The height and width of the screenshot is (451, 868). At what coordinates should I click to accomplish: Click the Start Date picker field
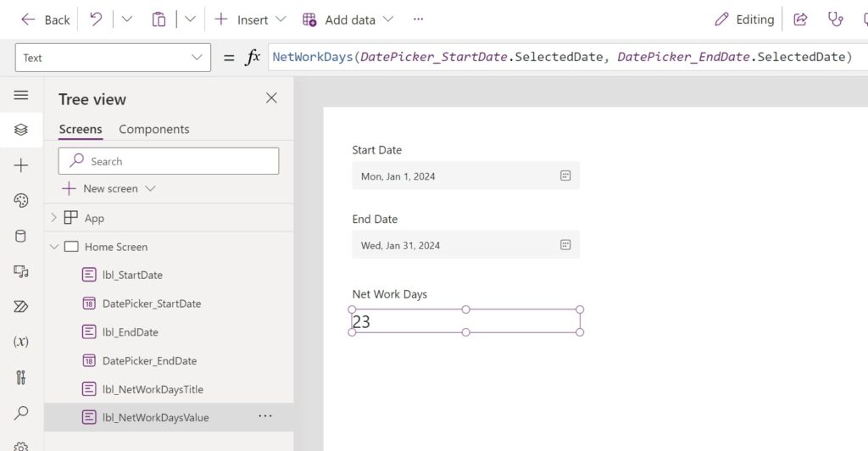(x=465, y=175)
